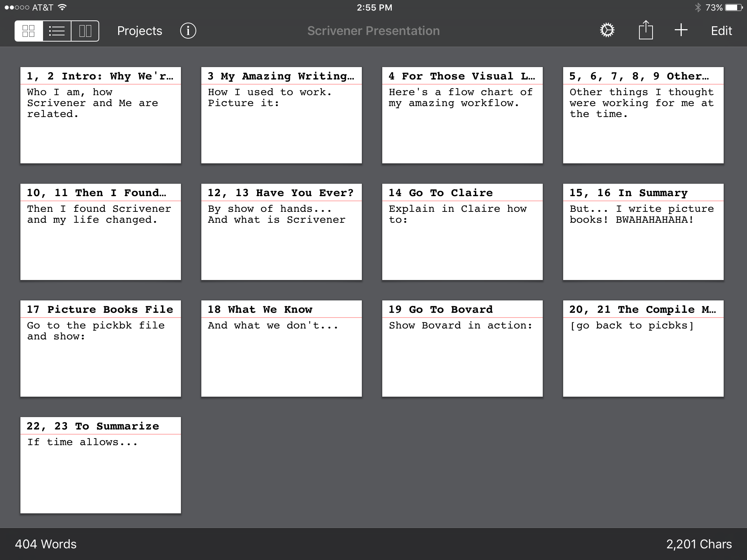Screen dimensions: 747x560
Task: Open card '18 What We Know'
Action: (282, 349)
